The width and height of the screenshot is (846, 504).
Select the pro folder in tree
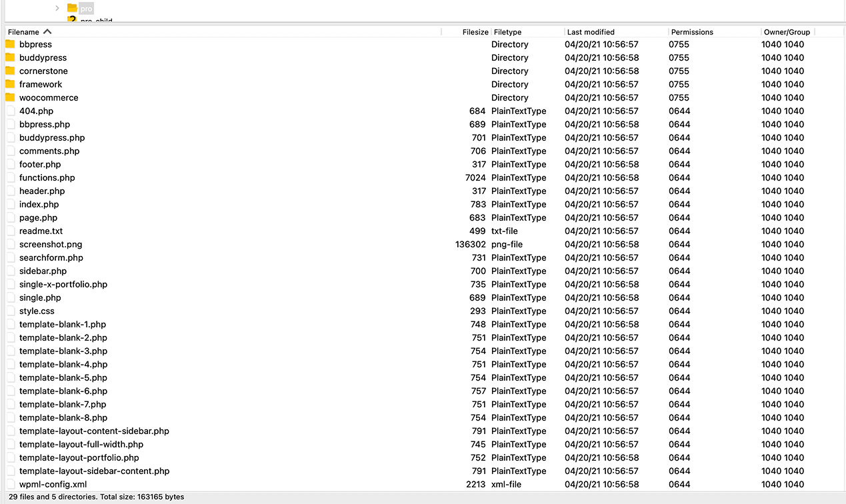click(86, 8)
